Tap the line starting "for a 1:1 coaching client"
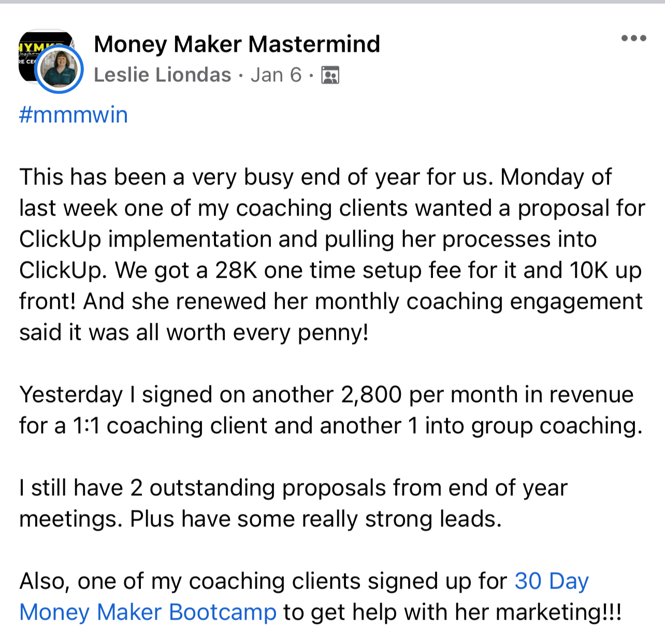The height and width of the screenshot is (644, 665). (331, 426)
